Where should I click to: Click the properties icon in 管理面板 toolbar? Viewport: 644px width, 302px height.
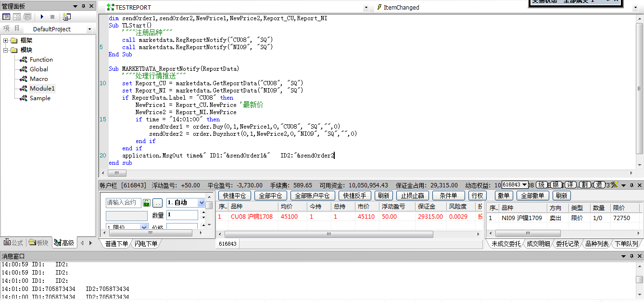pyautogui.click(x=66, y=17)
